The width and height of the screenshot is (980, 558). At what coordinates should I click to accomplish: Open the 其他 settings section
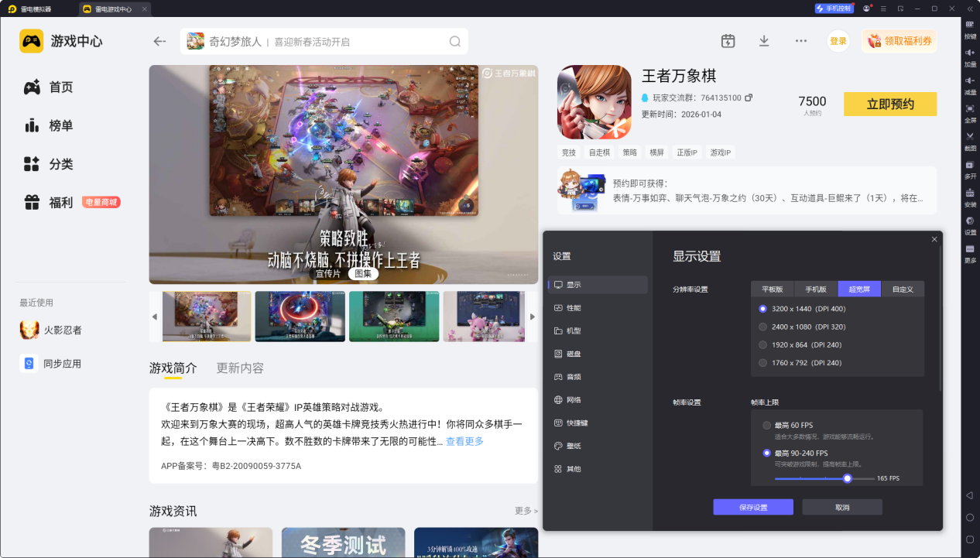598,469
